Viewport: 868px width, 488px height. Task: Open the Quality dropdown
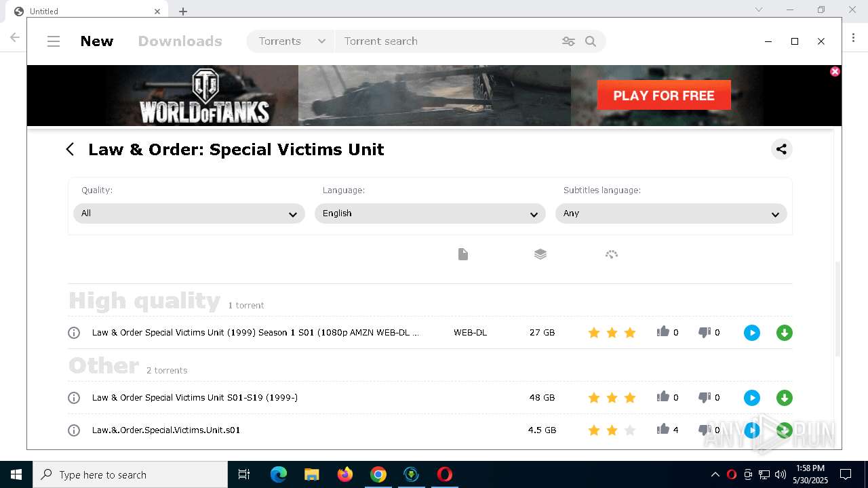point(189,213)
